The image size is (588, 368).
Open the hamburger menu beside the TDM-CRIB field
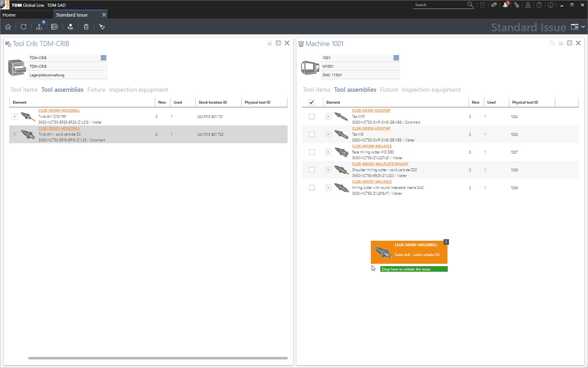[x=104, y=58]
